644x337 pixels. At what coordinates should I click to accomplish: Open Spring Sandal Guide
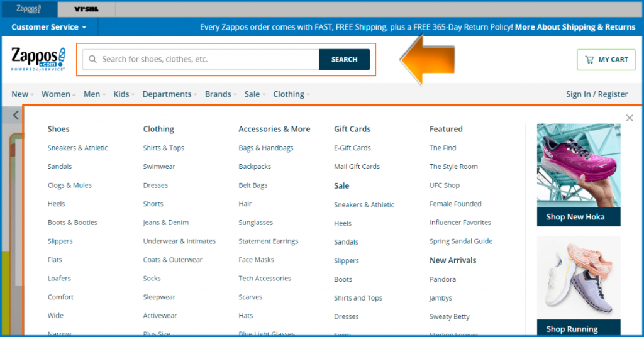coord(461,241)
